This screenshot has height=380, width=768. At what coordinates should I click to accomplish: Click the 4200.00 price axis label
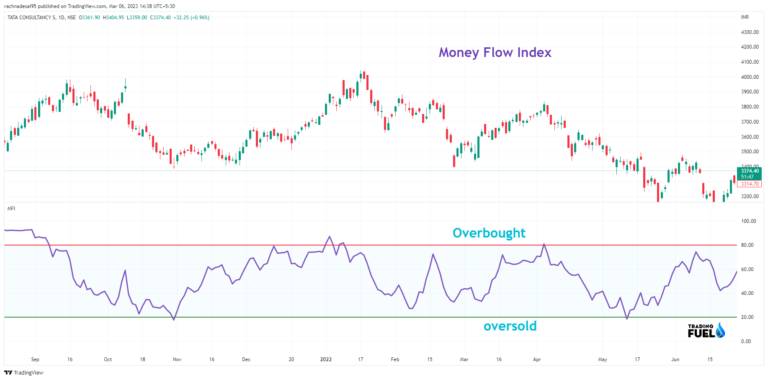[x=750, y=47]
